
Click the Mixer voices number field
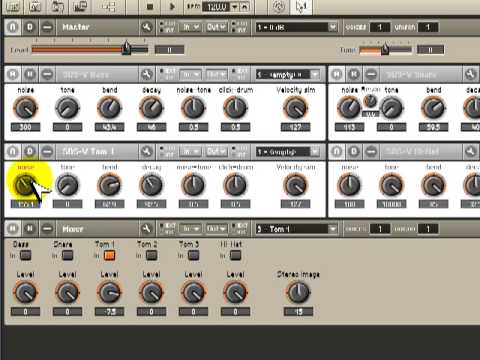tap(380, 229)
